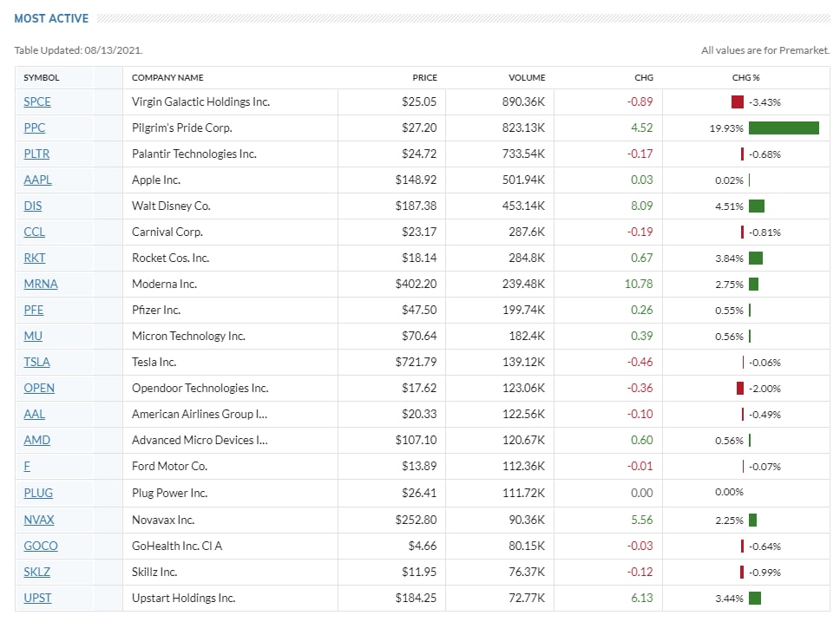Click the SYMBOL column header
This screenshot has height=622, width=840.
click(x=42, y=78)
